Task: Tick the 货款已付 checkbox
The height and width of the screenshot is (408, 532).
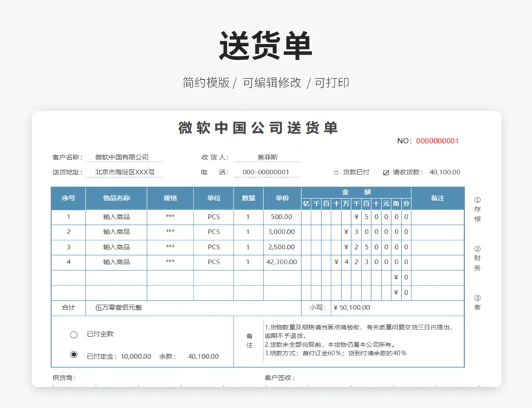Action: 336,172
